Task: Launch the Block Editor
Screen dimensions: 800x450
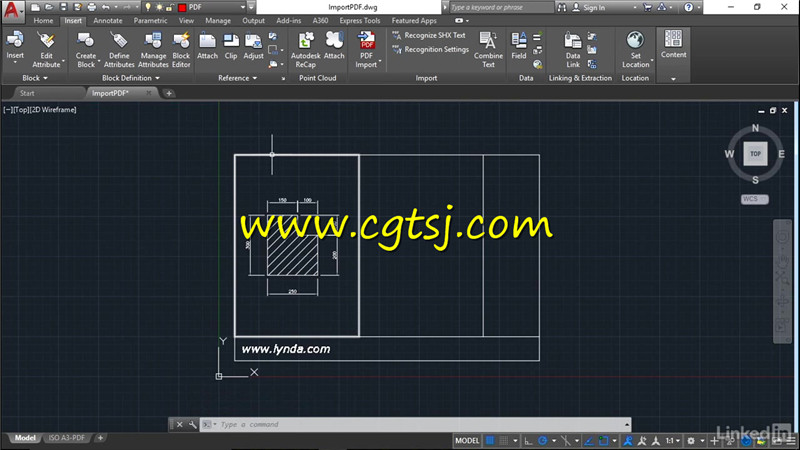Action: [181, 49]
